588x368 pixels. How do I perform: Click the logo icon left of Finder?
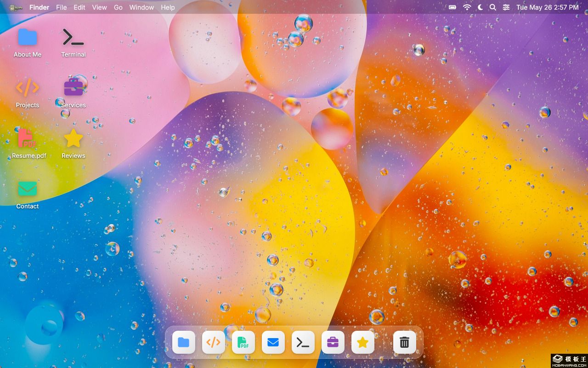coord(16,7)
